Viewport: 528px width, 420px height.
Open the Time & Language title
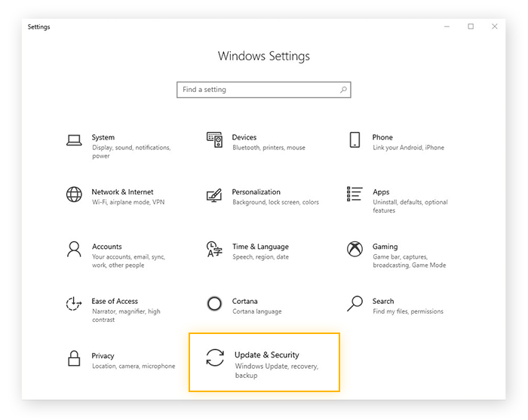260,247
